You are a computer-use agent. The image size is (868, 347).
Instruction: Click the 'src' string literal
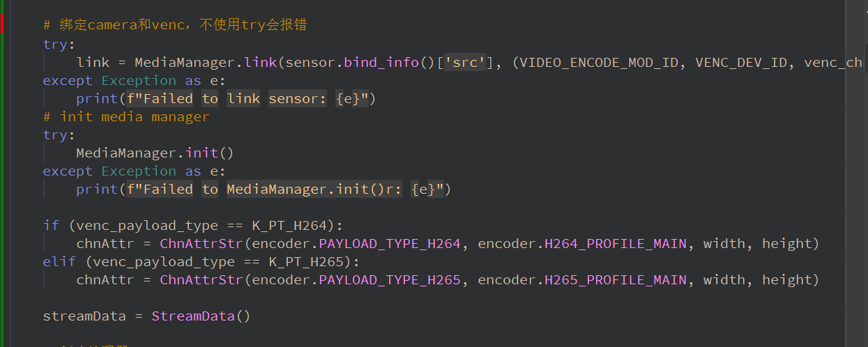coord(466,62)
